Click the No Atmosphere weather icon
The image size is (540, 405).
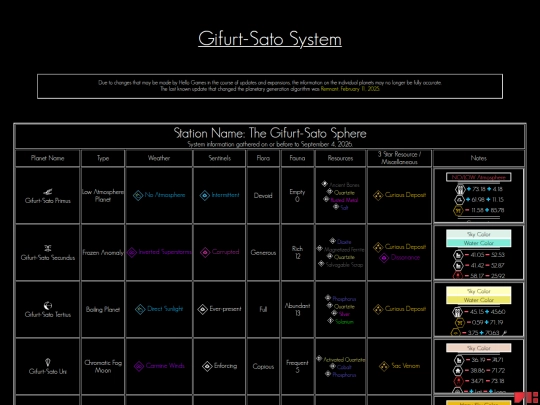[138, 195]
